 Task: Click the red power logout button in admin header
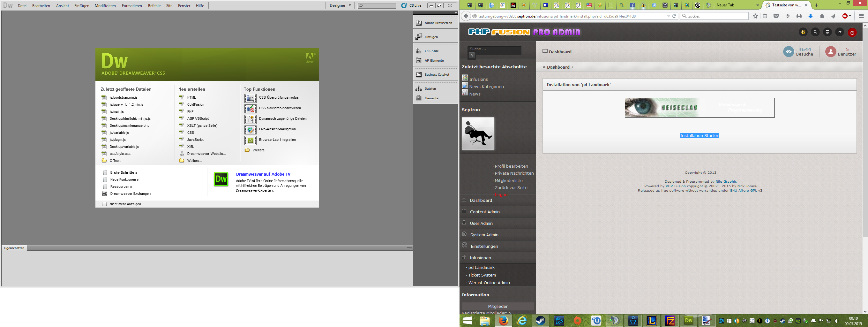click(x=852, y=32)
